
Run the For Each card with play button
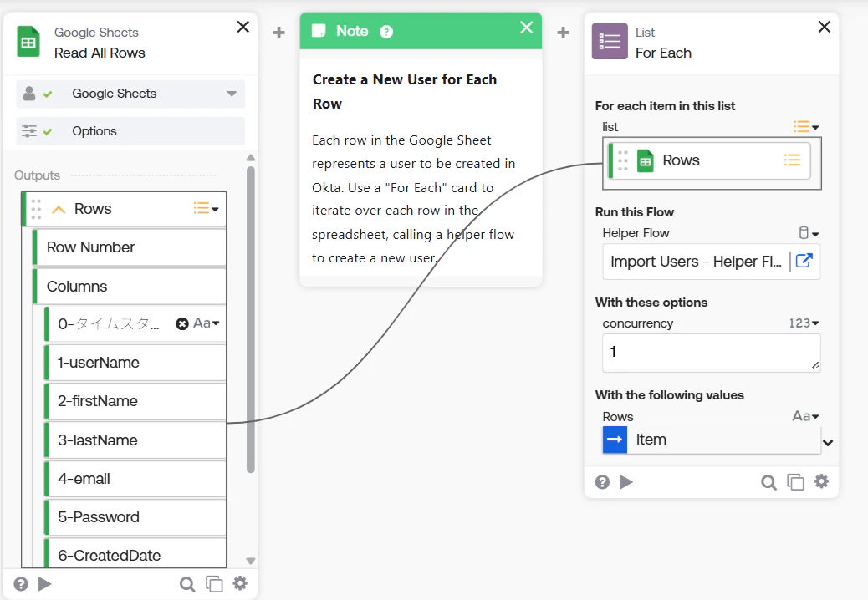click(x=626, y=482)
